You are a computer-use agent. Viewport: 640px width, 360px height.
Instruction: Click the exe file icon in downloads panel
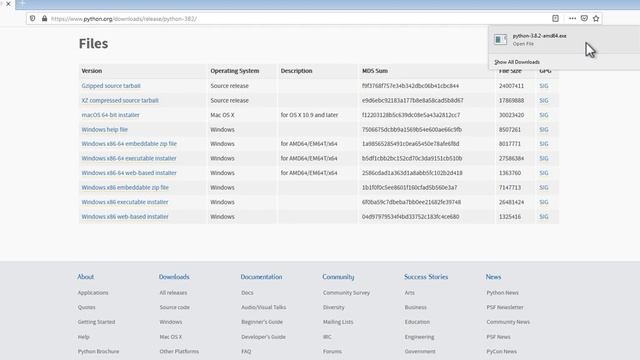pyautogui.click(x=500, y=39)
